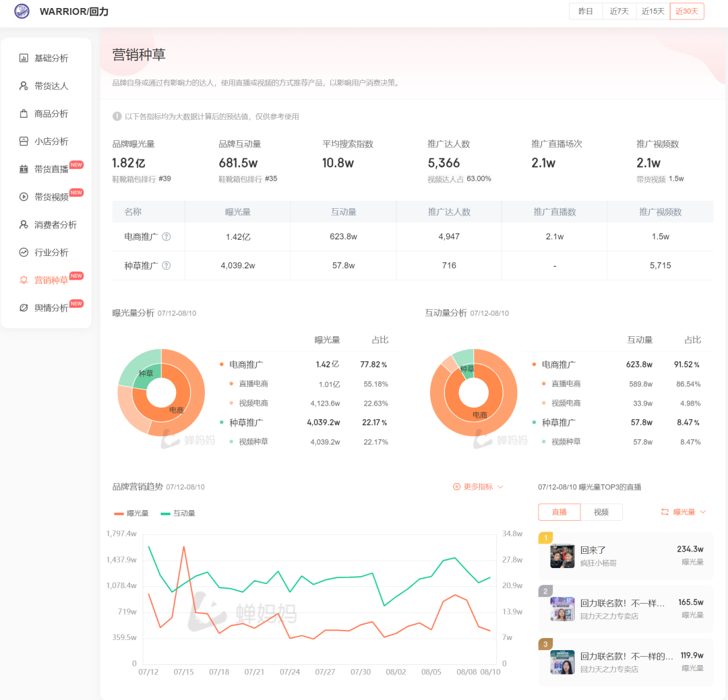Open 舆情分析 in the sidebar menu

tap(51, 308)
